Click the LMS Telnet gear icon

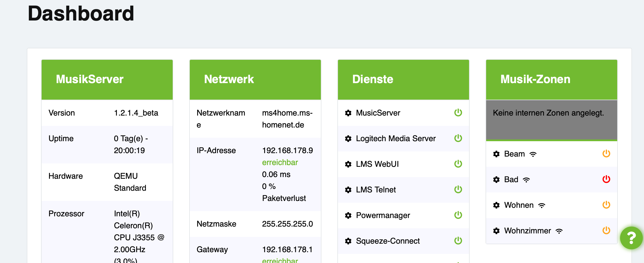(348, 190)
